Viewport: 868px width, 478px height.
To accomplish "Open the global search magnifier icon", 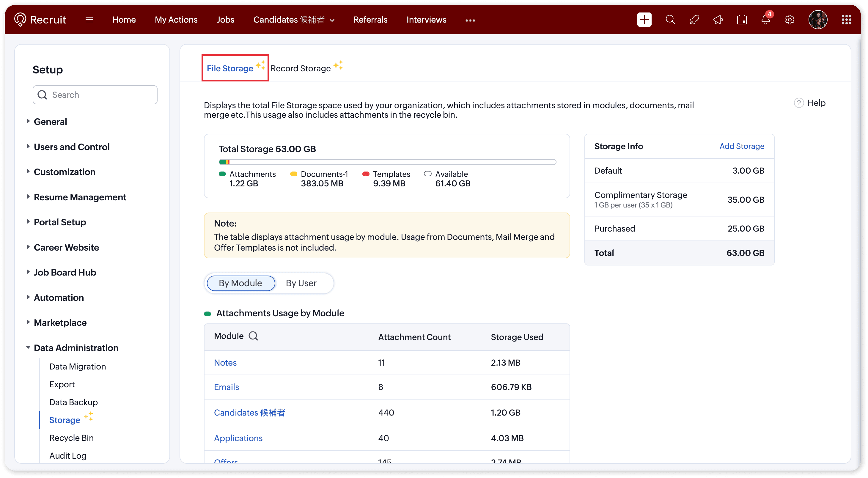I will coord(670,20).
